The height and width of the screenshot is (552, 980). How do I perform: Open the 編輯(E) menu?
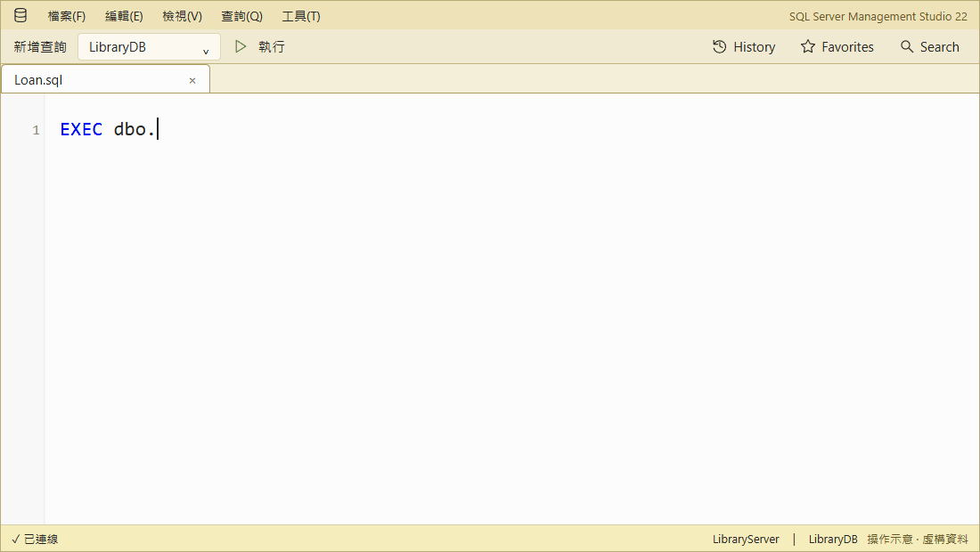click(124, 16)
